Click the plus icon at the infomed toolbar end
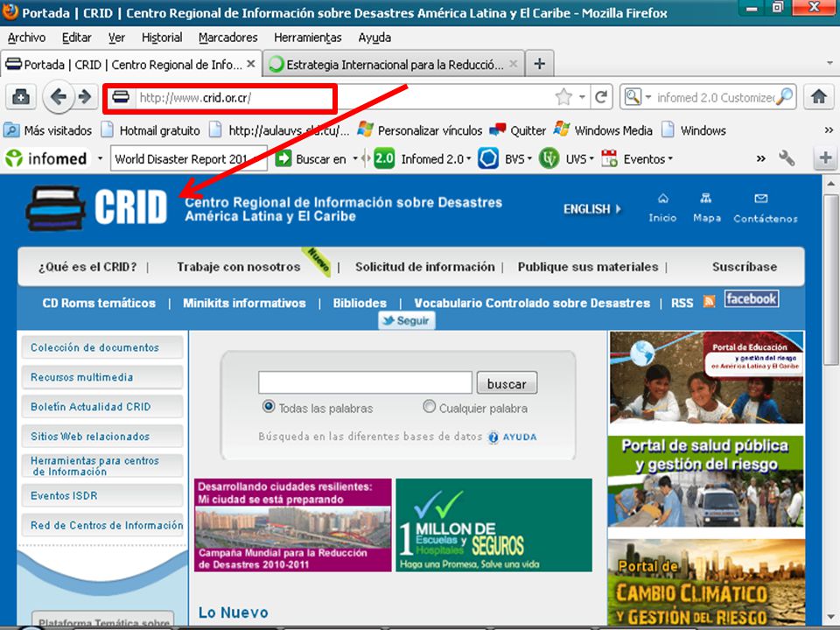 point(825,158)
